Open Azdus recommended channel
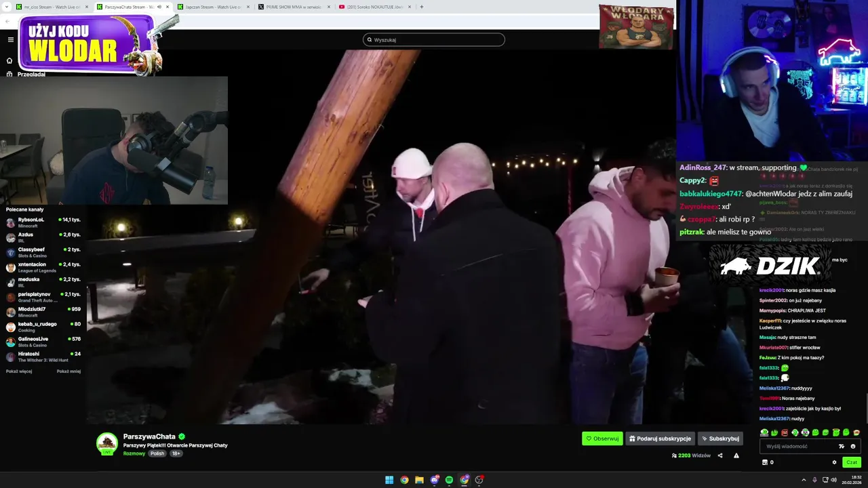This screenshot has width=868, height=488. (43, 237)
